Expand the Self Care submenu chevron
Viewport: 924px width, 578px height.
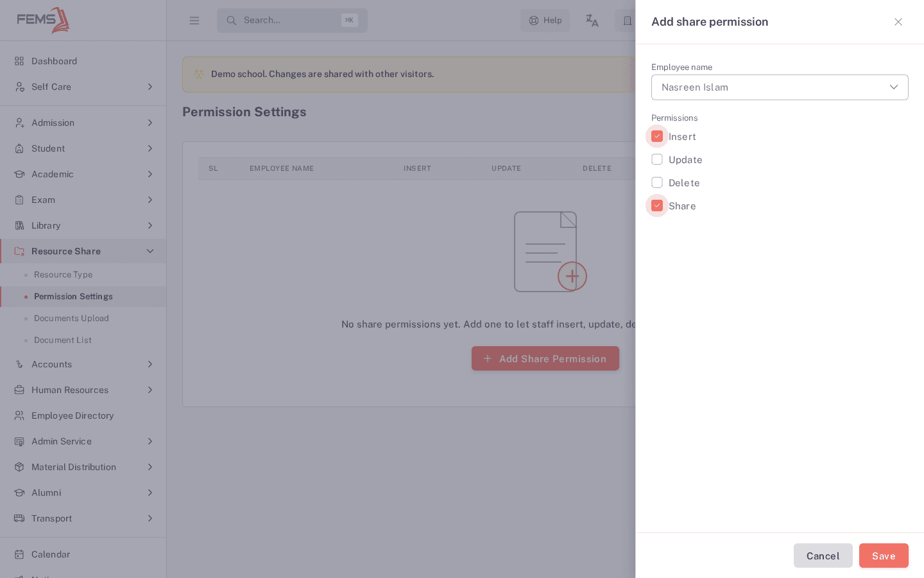pos(150,87)
